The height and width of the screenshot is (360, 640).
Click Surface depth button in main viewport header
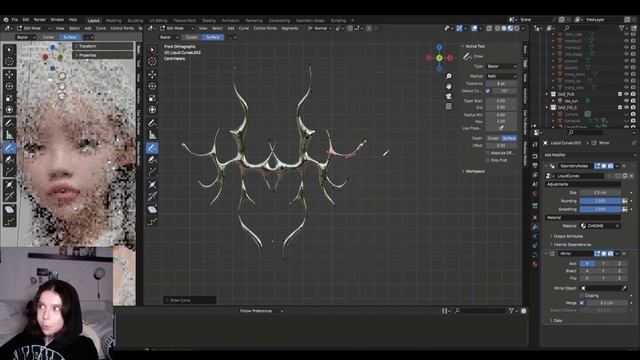click(x=212, y=37)
